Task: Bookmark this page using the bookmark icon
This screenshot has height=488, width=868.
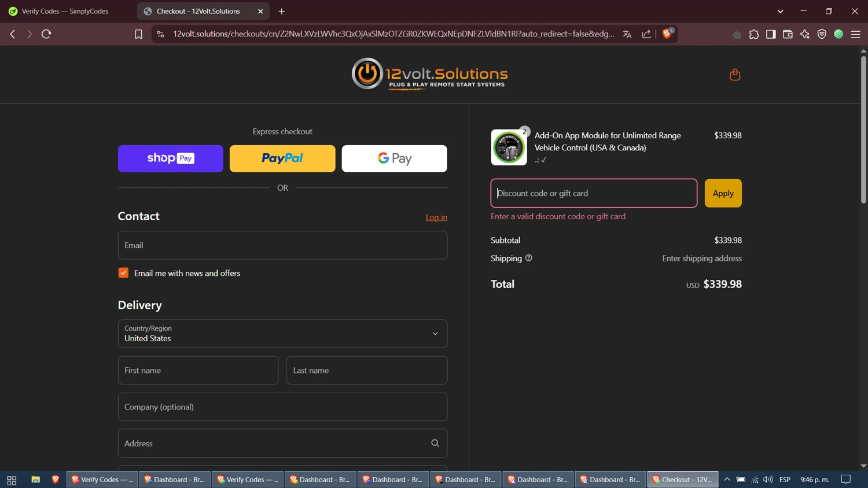Action: coord(138,34)
